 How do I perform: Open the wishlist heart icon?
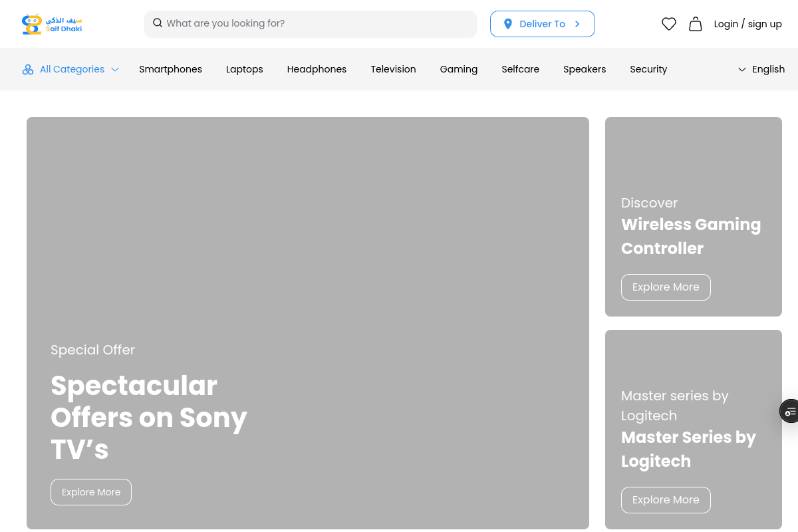[668, 24]
